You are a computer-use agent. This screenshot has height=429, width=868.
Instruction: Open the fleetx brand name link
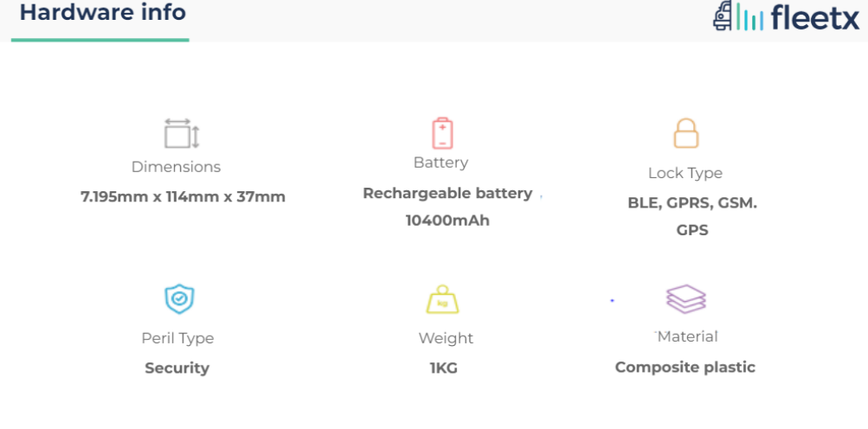click(813, 17)
